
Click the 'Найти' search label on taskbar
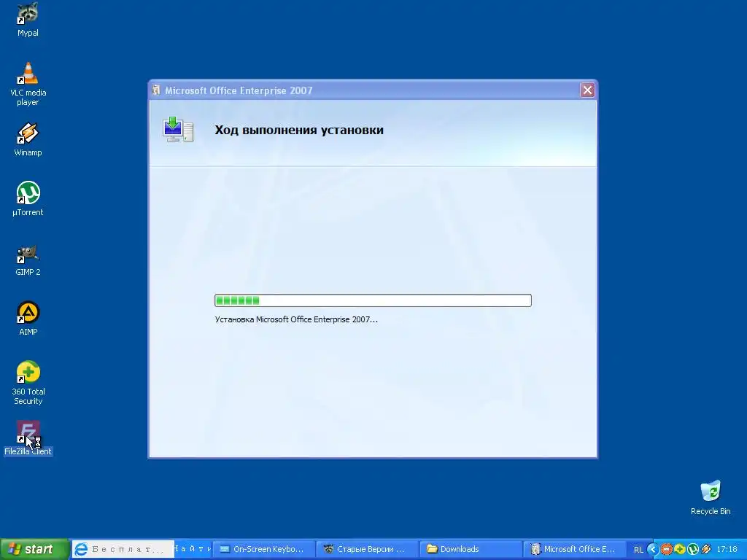tap(193, 549)
